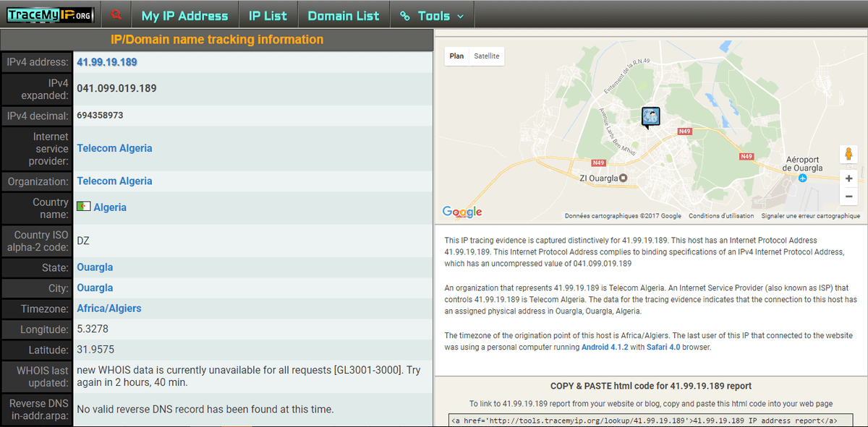Select the Street View pegman icon
The image size is (868, 427).
[x=848, y=154]
